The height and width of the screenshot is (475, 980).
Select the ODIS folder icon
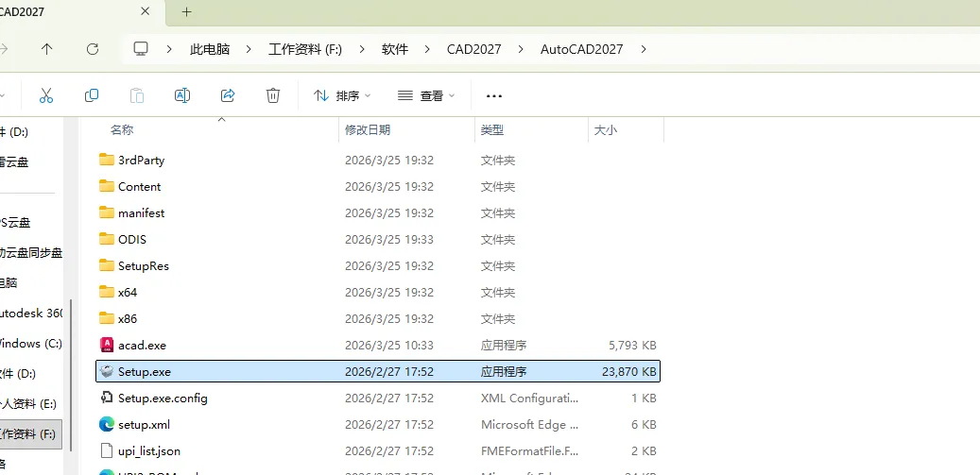pos(107,239)
